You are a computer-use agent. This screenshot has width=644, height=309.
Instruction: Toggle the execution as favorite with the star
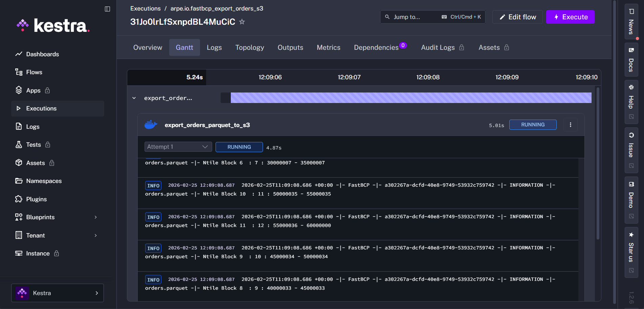point(242,22)
